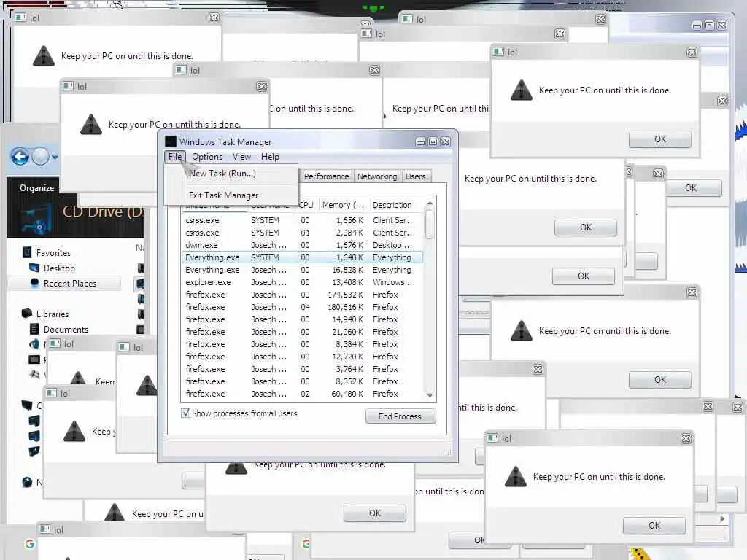747x560 pixels.
Task: Click the Network globe icon in Explorer sidebar
Action: (27, 482)
